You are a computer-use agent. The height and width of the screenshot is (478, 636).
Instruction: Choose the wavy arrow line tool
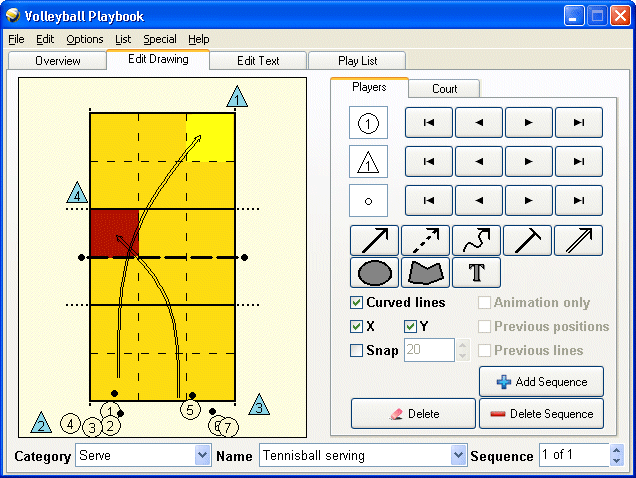(476, 241)
